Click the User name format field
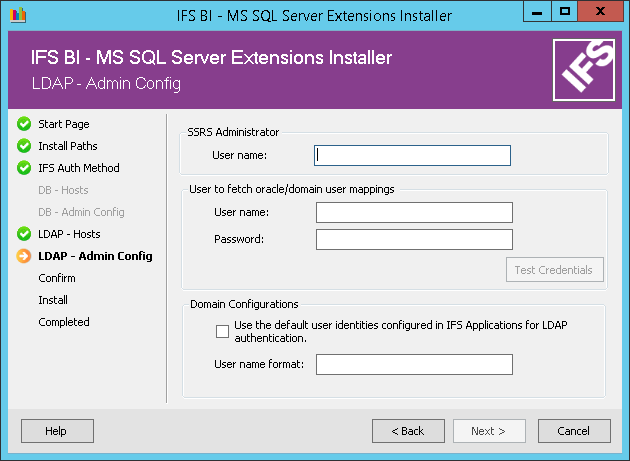The width and height of the screenshot is (630, 461). (414, 365)
